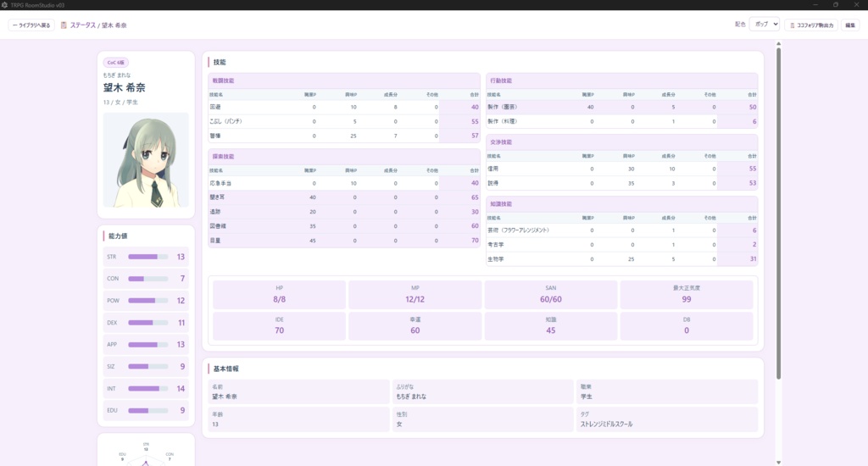Click the TRPG RoomStudio app icon in title bar
Screen dimensions: 868x466
click(x=4, y=5)
